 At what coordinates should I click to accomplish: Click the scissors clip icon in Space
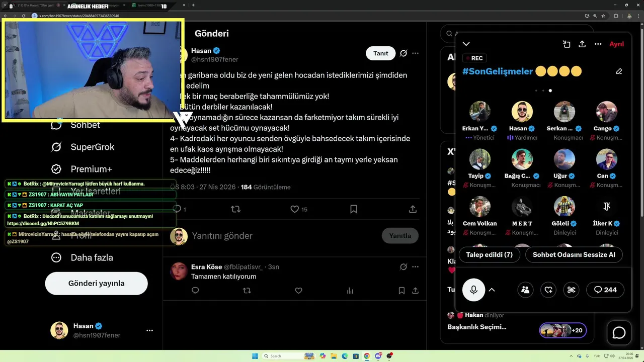click(572, 290)
